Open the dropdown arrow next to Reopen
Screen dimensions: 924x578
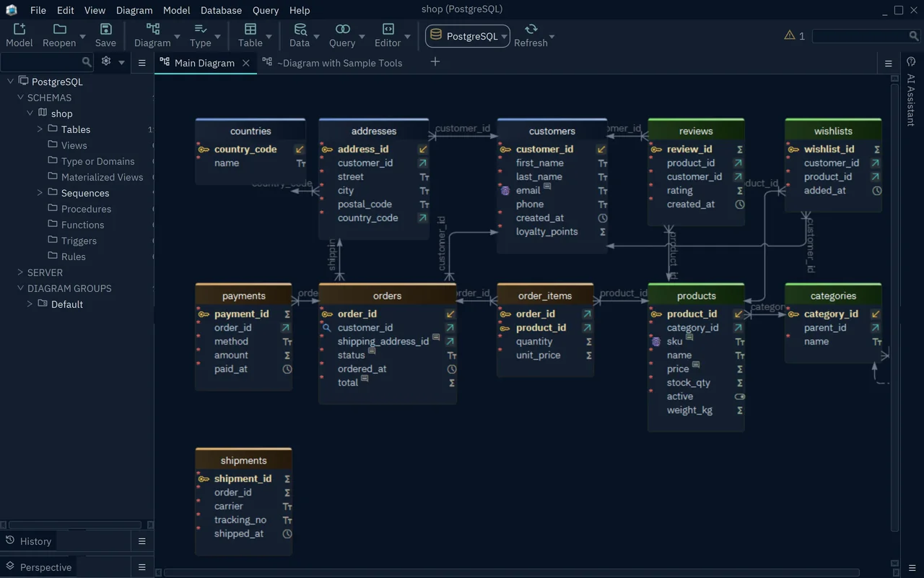click(82, 36)
